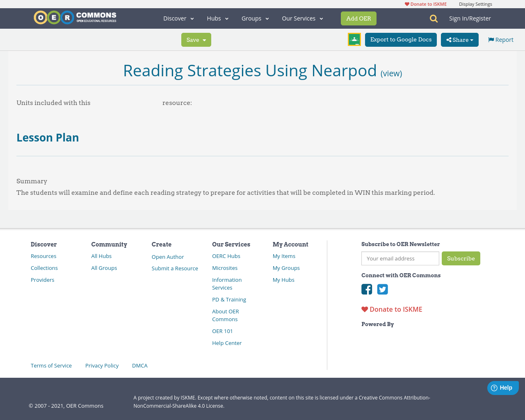
Task: Expand the Groups navigation menu
Action: [255, 18]
